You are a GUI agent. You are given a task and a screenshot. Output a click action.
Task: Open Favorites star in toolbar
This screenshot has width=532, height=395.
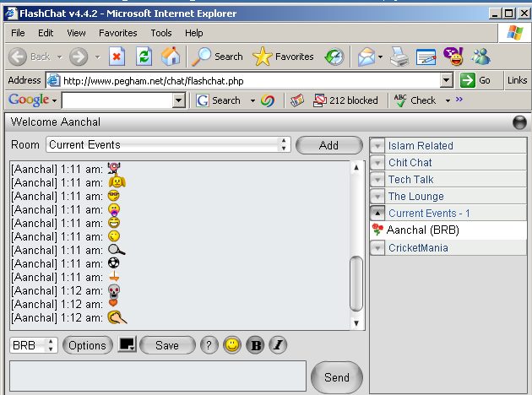[283, 57]
